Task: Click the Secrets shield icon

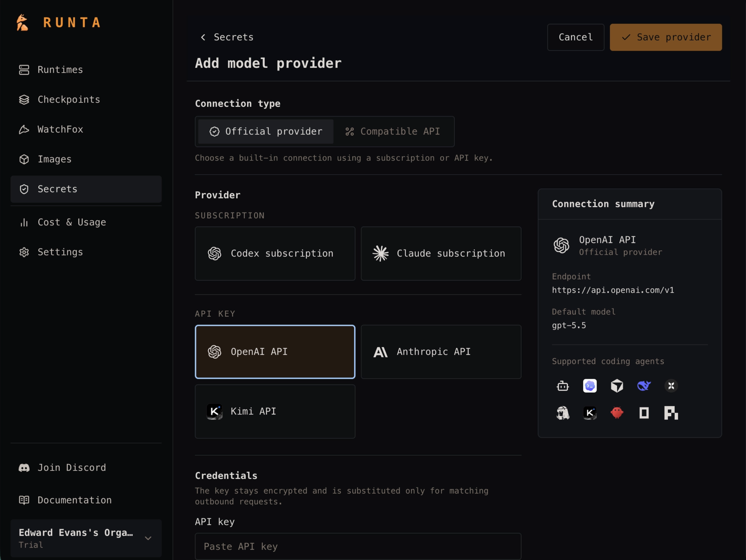Action: tap(24, 189)
